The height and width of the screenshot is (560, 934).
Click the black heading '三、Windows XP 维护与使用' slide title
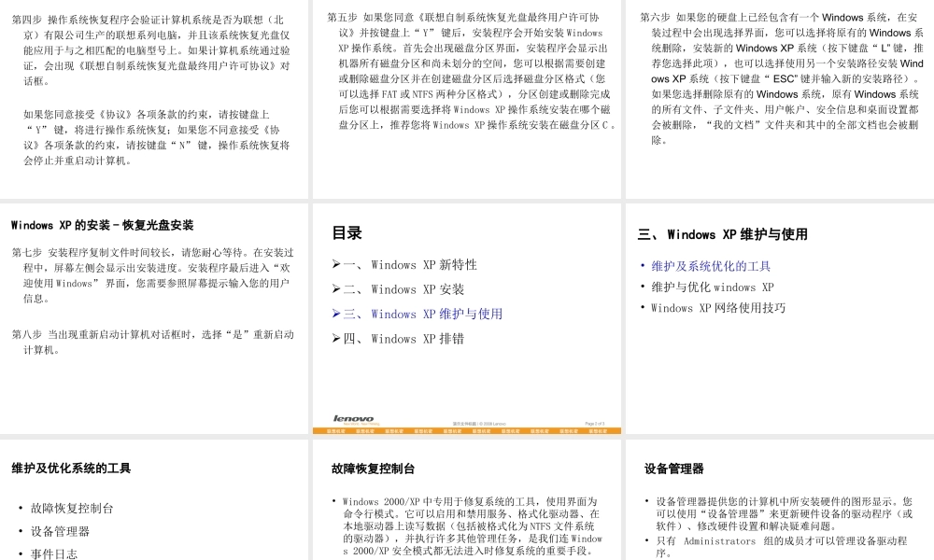(x=723, y=234)
